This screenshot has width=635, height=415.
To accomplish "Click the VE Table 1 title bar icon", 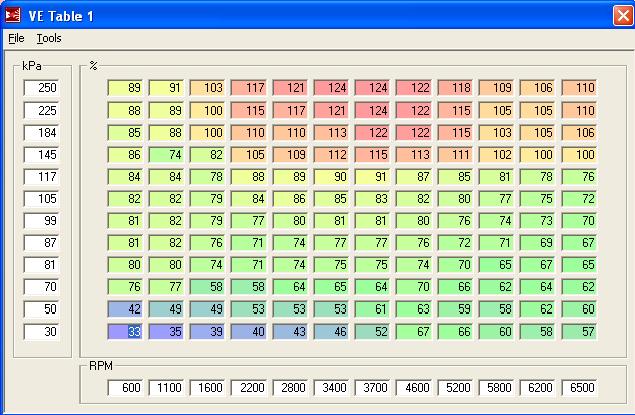I will coord(13,15).
